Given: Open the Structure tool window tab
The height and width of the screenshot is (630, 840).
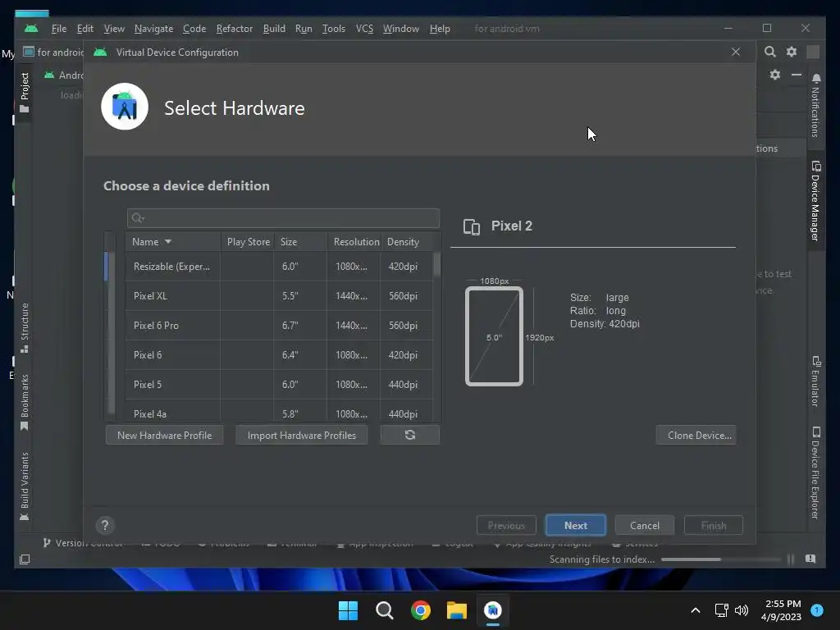Looking at the screenshot, I should point(24,328).
